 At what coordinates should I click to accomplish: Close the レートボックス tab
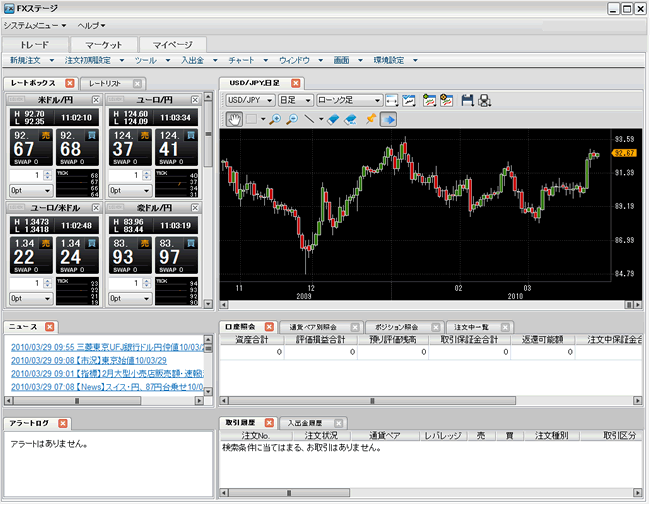click(x=70, y=83)
